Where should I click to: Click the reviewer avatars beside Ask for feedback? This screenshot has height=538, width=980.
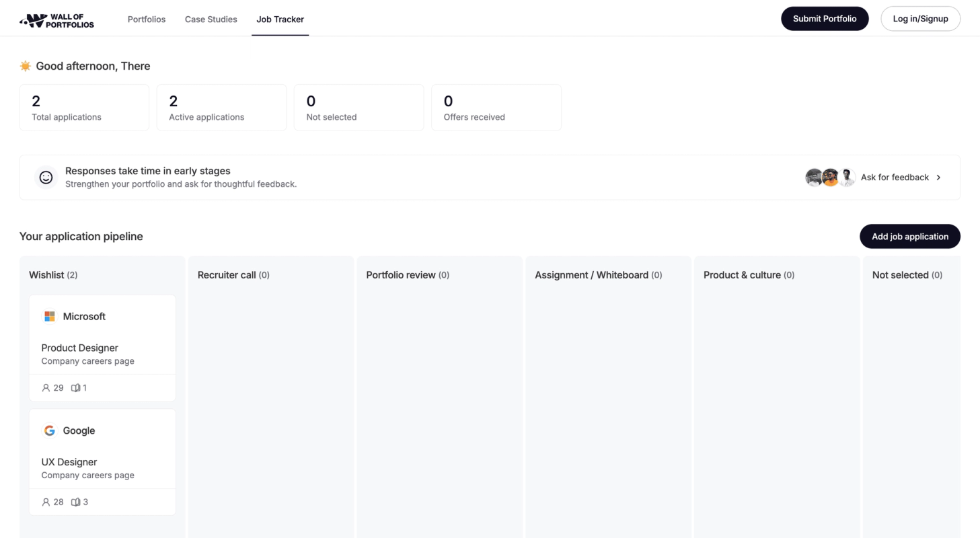pos(830,178)
